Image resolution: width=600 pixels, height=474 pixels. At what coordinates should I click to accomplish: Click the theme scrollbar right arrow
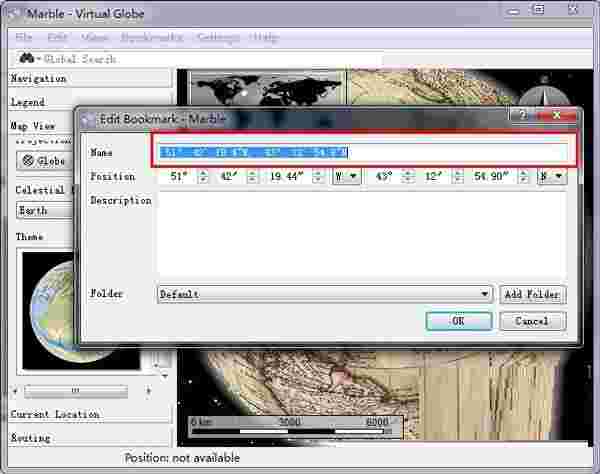point(148,391)
